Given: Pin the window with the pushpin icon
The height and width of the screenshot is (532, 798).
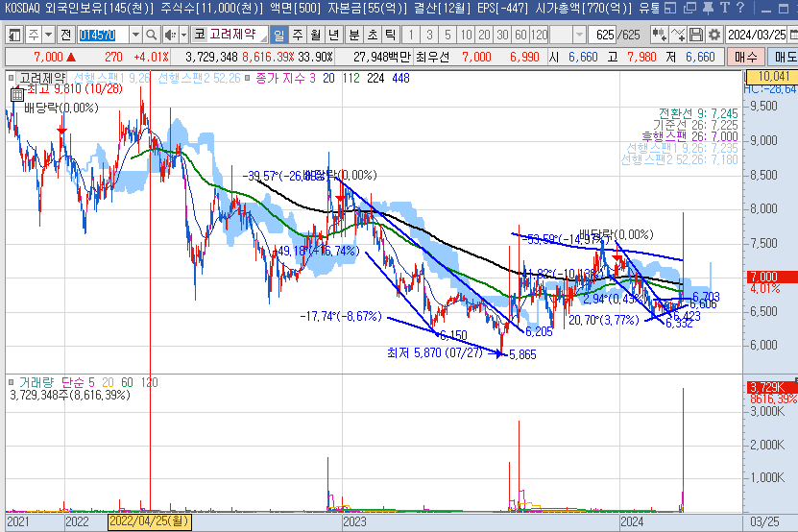Looking at the screenshot, I should coord(708,8).
